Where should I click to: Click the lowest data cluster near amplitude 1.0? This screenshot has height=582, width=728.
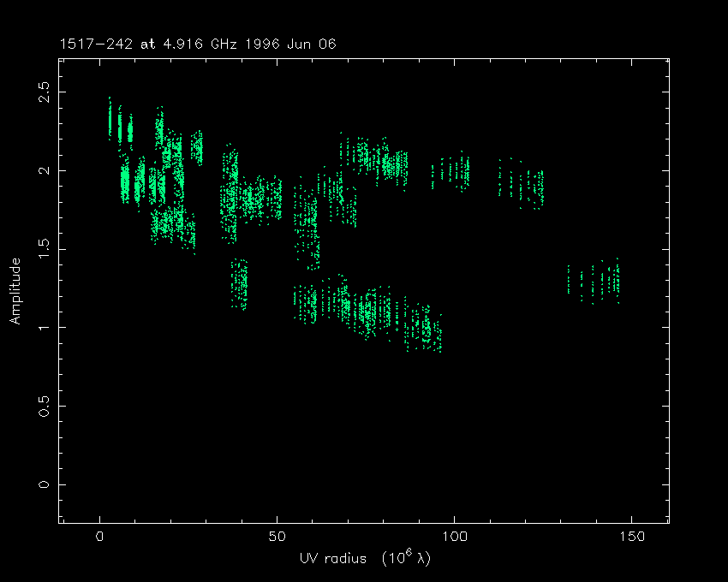pyautogui.click(x=424, y=330)
